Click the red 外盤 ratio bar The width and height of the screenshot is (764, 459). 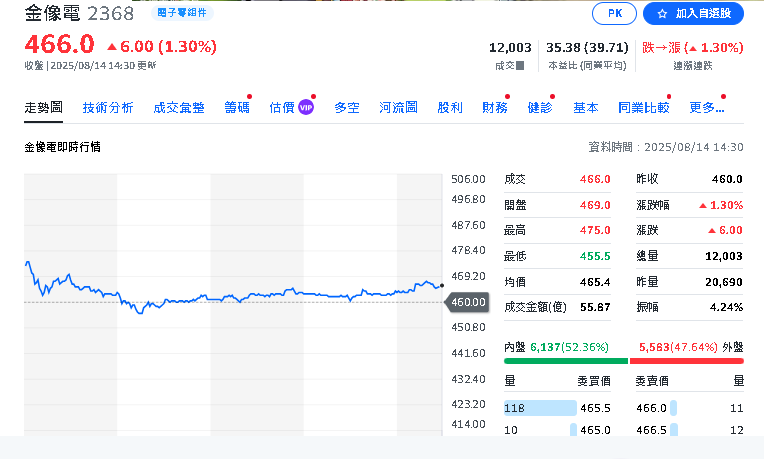pyautogui.click(x=687, y=361)
